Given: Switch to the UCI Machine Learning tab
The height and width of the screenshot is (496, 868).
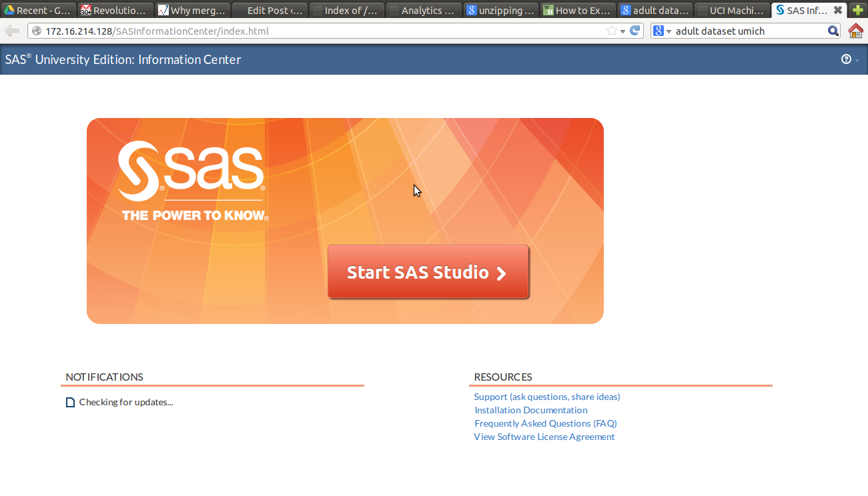Looking at the screenshot, I should tap(731, 10).
